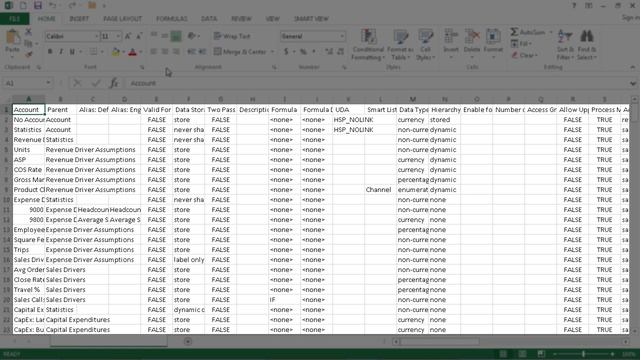Paste clipboard contents
This screenshot has width=640, height=360.
pos(12,42)
